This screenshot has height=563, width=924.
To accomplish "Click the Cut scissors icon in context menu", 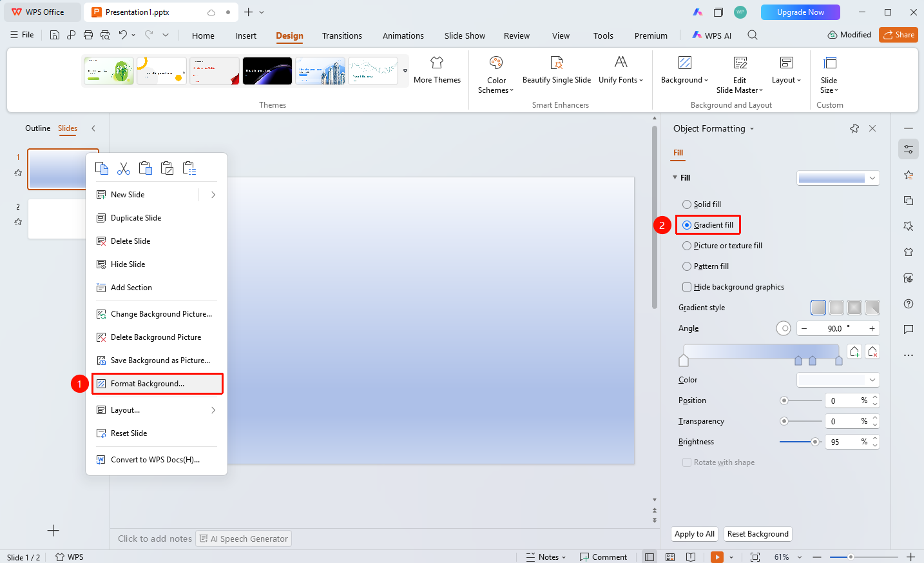I will coord(124,168).
